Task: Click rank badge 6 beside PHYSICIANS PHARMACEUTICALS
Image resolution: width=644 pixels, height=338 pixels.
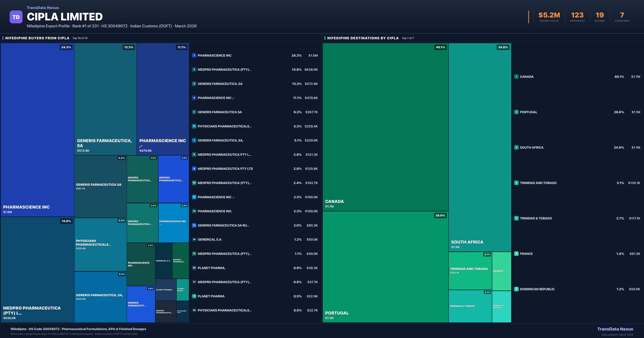Action: pyautogui.click(x=194, y=126)
